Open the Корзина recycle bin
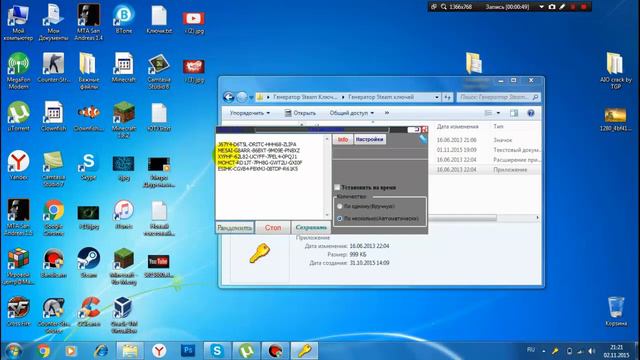Viewport: 640px width, 360px height. (616, 311)
